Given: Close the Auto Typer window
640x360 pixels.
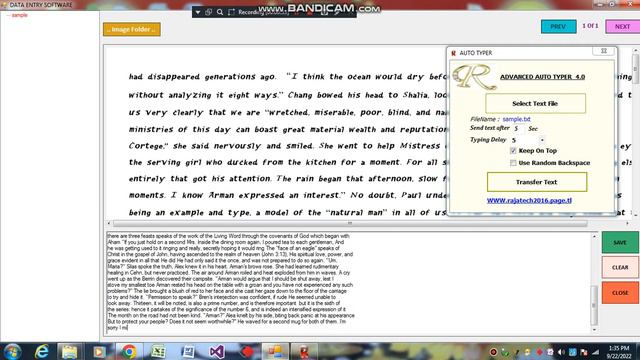Looking at the screenshot, I should pyautogui.click(x=604, y=51).
